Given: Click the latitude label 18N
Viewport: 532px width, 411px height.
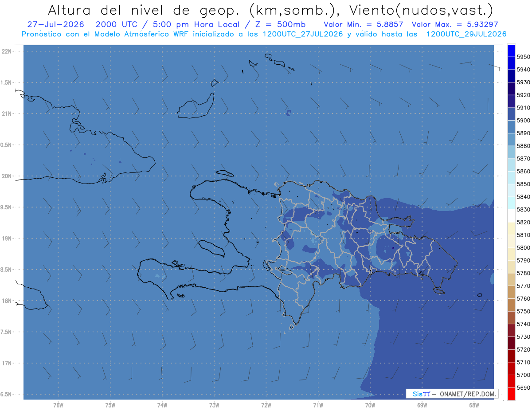Looking at the screenshot, I should tap(8, 301).
